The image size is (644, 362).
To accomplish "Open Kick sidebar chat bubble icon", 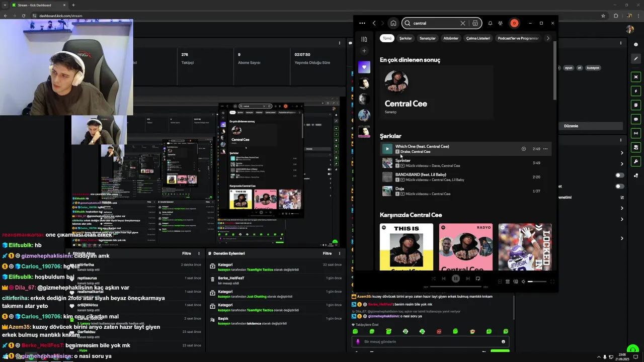I will (636, 119).
